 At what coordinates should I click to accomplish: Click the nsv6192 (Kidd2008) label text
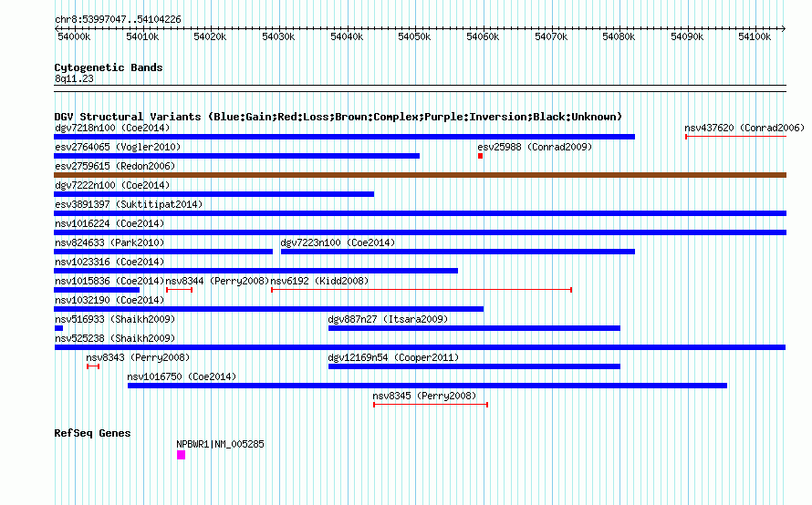click(319, 281)
